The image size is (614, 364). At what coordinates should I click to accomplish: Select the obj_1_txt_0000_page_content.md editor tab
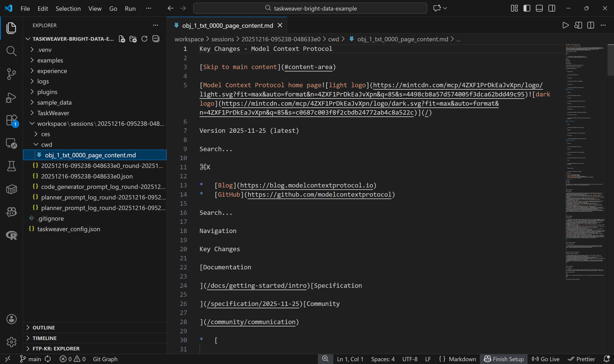[227, 25]
